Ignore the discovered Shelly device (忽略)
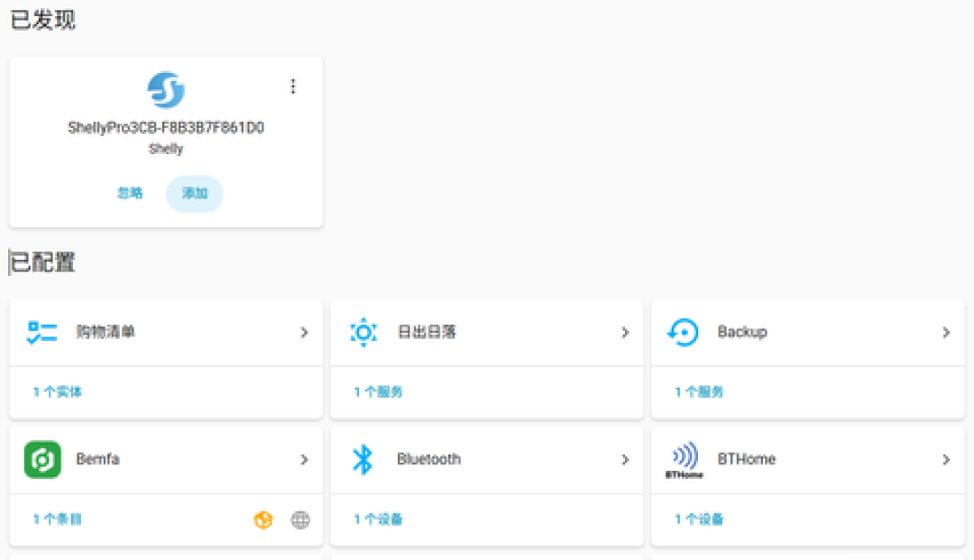Image resolution: width=974 pixels, height=560 pixels. coord(130,193)
